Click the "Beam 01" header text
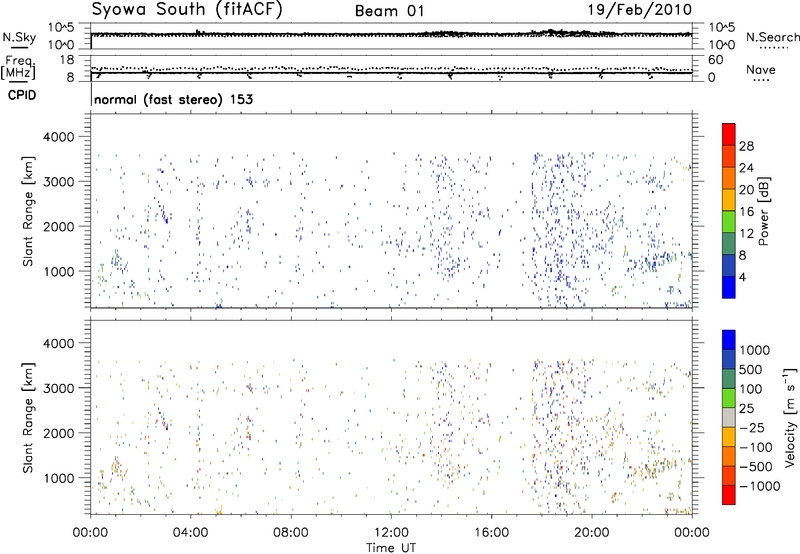Screen dimensions: 800x554 pos(389,11)
